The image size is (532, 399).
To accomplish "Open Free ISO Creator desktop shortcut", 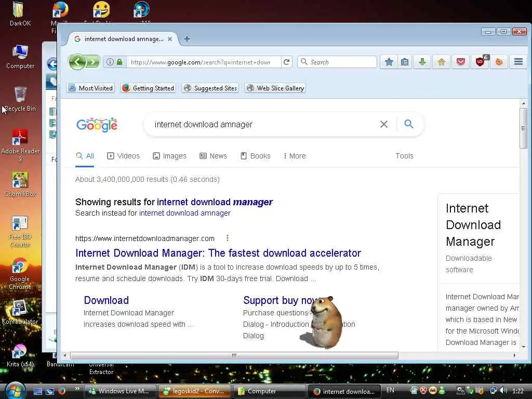I will click(x=20, y=231).
